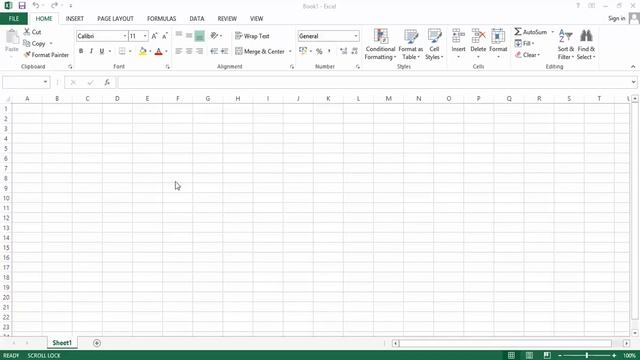
Task: Toggle Bottom Align, the highlighted button
Action: point(199,36)
